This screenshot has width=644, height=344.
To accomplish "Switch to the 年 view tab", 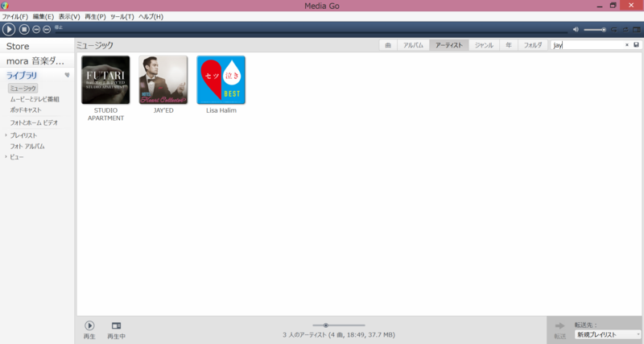I will [509, 45].
